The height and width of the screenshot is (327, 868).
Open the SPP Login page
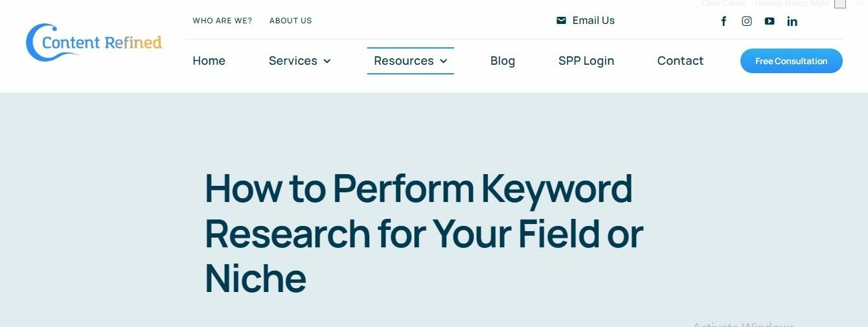tap(586, 61)
